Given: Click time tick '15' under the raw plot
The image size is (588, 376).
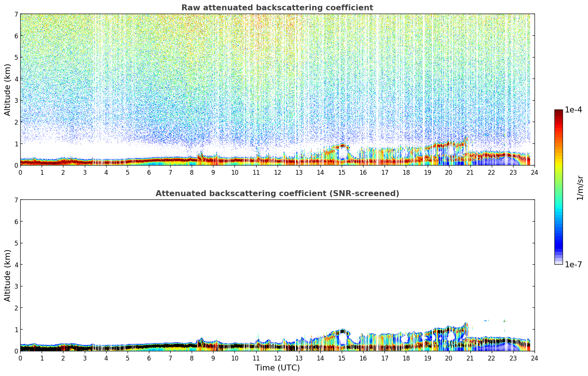Looking at the screenshot, I should (x=342, y=172).
